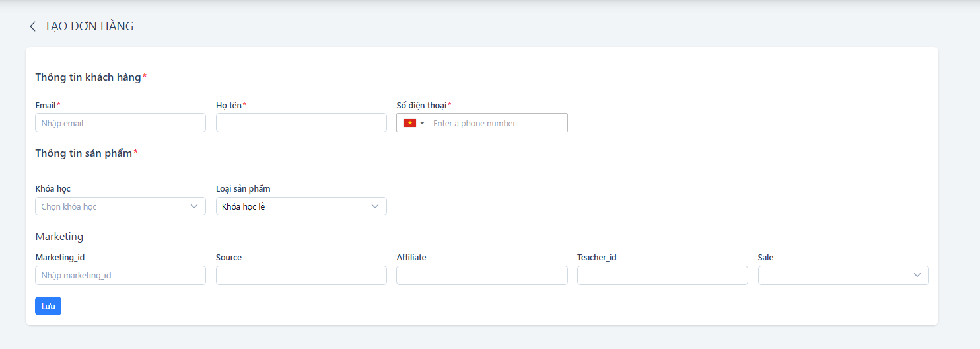Select the Teacher_id input field

662,275
